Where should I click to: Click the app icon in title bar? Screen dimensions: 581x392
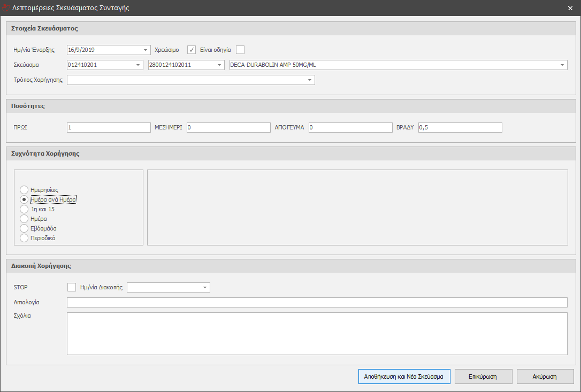6,8
